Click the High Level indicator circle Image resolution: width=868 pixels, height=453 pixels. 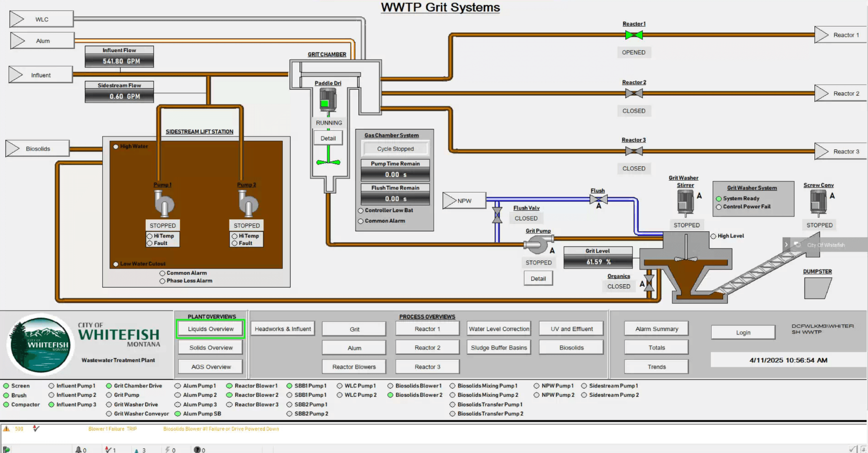coord(713,236)
